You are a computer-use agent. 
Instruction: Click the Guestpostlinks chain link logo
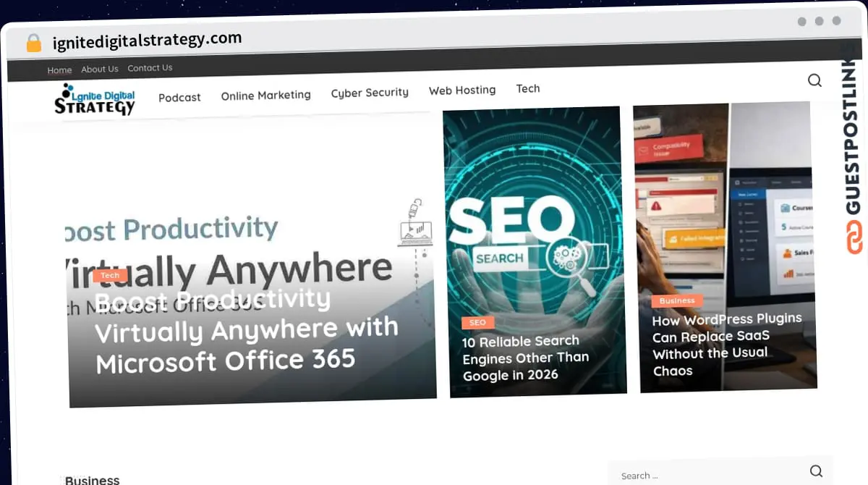click(855, 237)
